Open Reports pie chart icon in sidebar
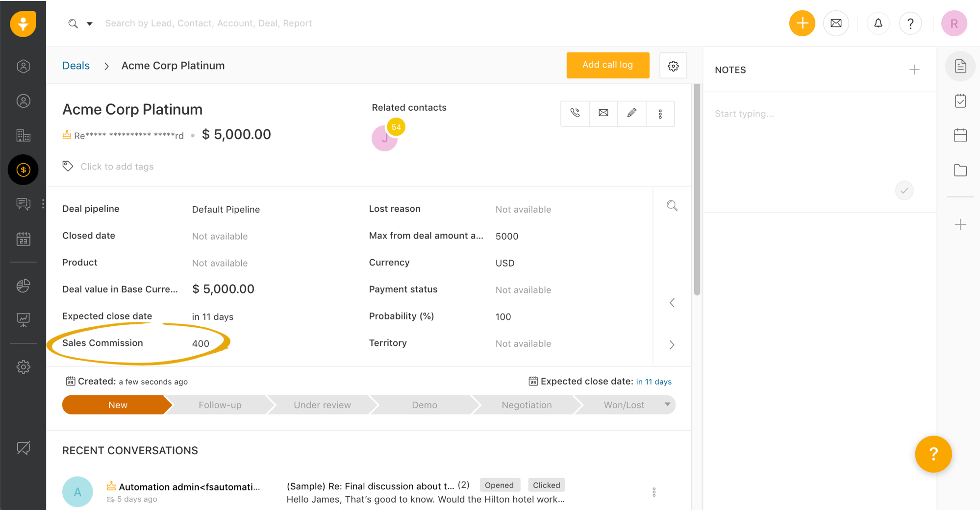Image resolution: width=980 pixels, height=510 pixels. click(x=23, y=286)
